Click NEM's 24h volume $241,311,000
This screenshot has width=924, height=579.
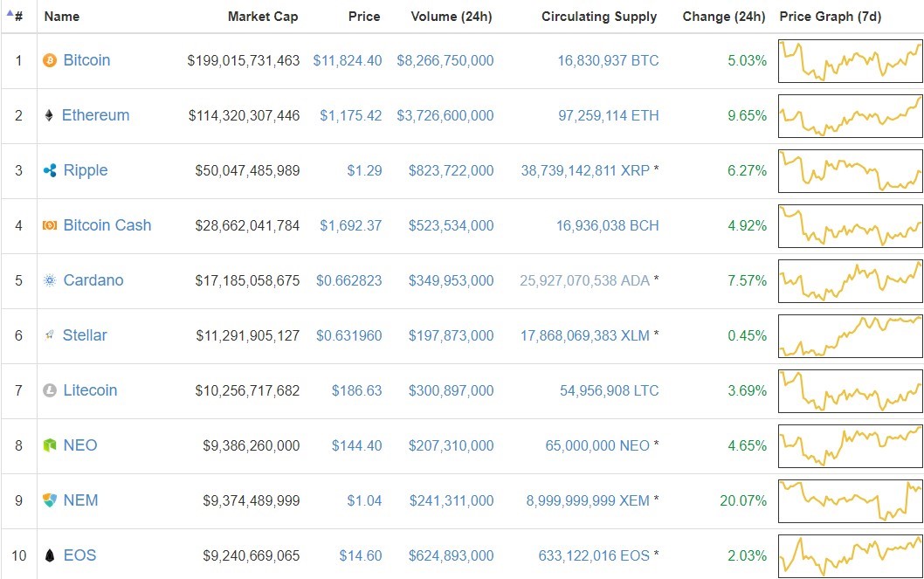[x=452, y=500]
